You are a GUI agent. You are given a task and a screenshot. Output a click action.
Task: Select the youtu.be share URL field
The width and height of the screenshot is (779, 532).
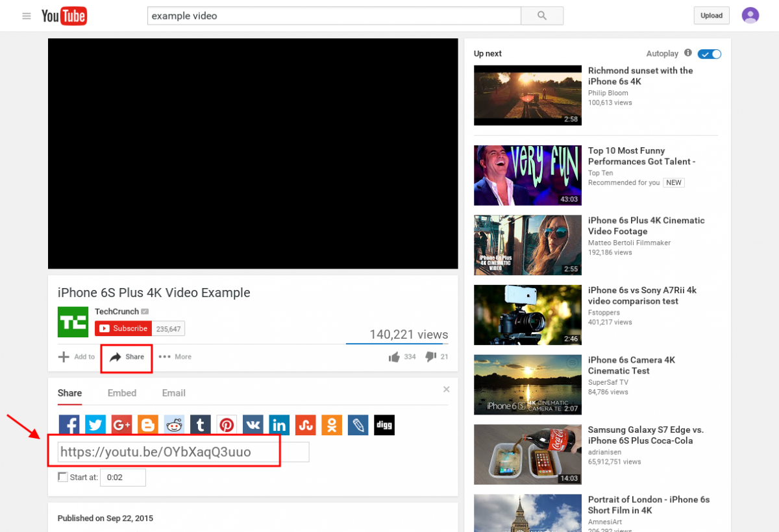pyautogui.click(x=183, y=452)
